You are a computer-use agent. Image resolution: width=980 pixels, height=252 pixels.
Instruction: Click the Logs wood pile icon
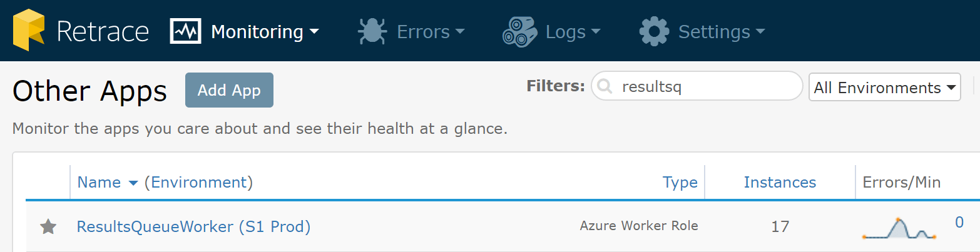[x=519, y=31]
